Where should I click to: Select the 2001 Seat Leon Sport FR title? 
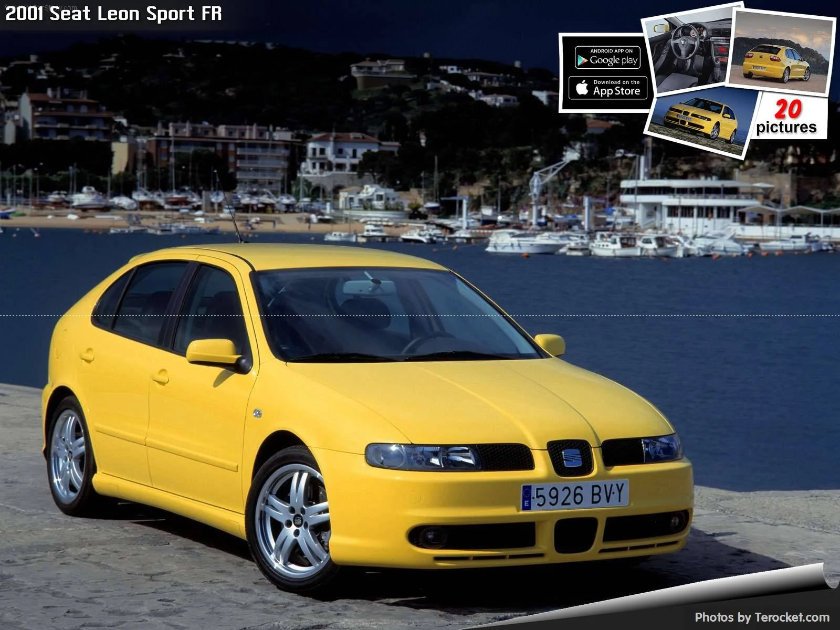(x=113, y=14)
